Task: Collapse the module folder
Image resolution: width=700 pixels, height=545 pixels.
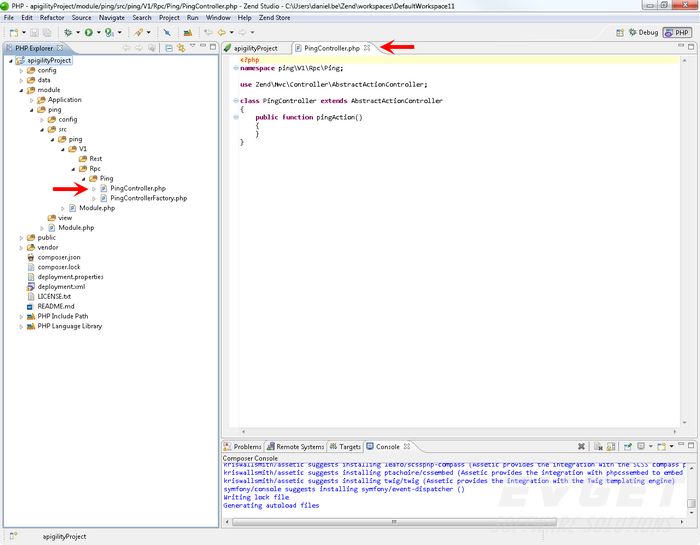Action: click(x=21, y=90)
